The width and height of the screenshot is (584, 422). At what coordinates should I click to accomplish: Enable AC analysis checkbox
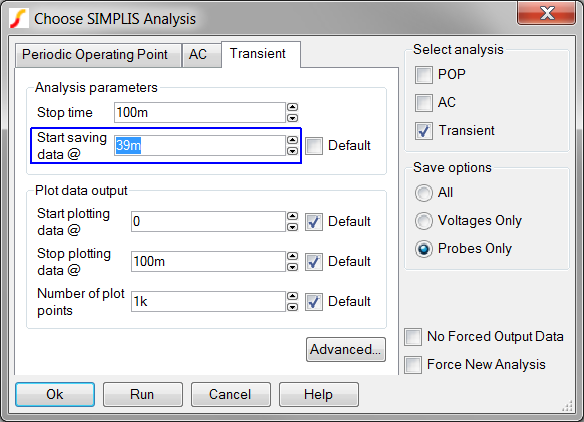click(424, 103)
